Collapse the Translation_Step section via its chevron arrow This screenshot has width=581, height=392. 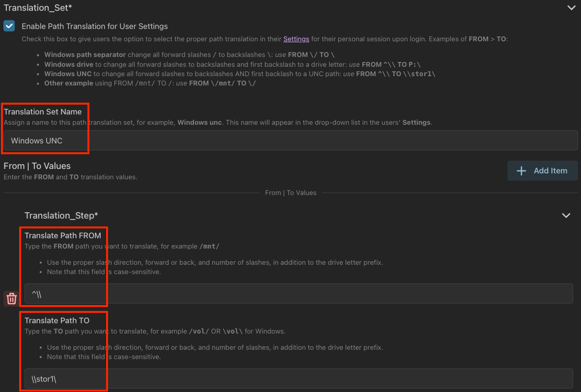point(566,215)
